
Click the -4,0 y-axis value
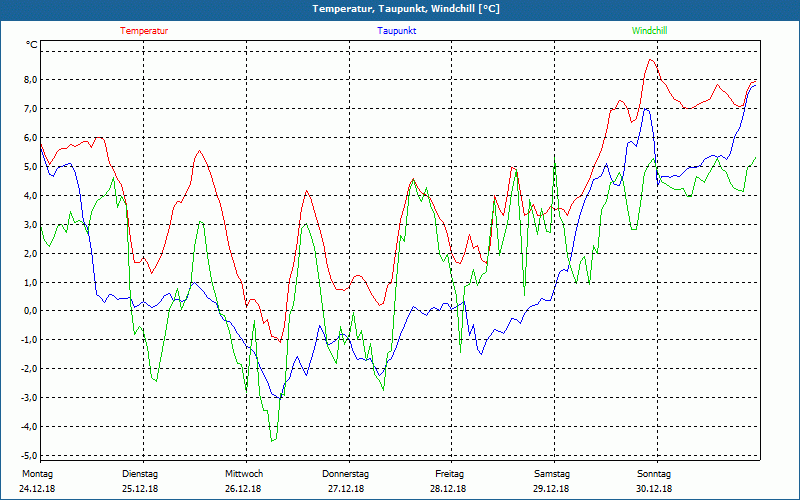click(28, 427)
